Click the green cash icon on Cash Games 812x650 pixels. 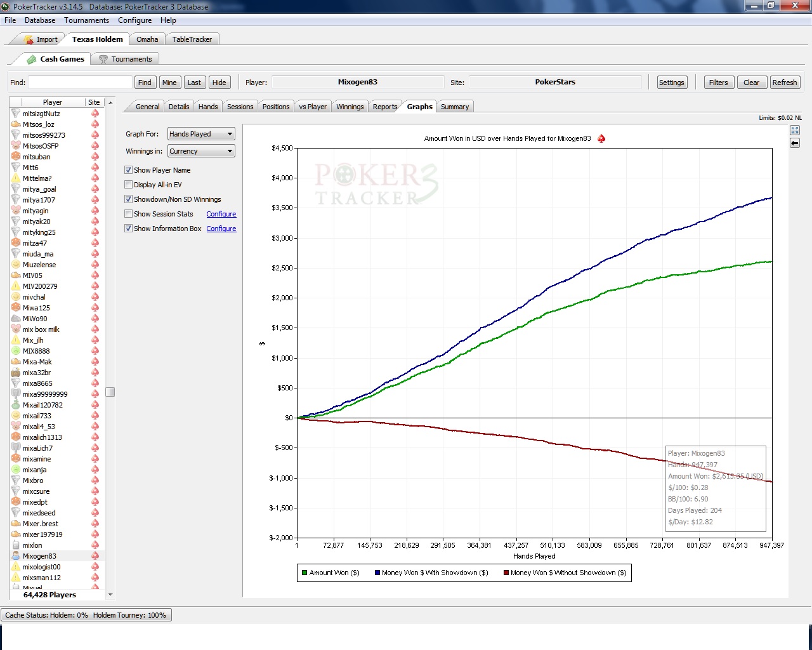pos(31,59)
